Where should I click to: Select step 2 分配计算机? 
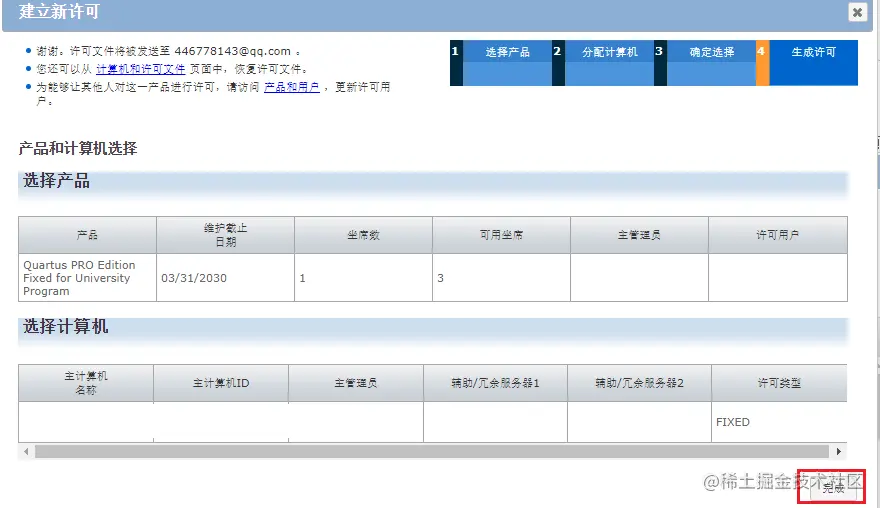click(603, 62)
